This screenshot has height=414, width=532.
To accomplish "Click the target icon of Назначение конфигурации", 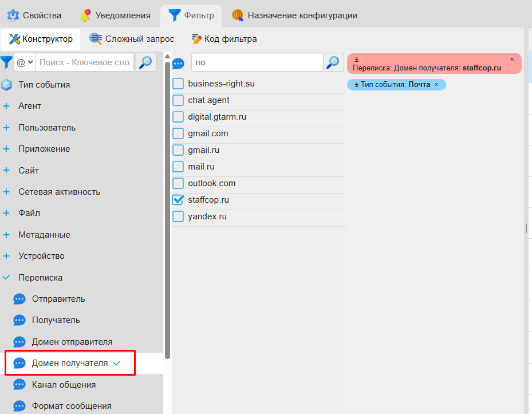I will coord(238,15).
